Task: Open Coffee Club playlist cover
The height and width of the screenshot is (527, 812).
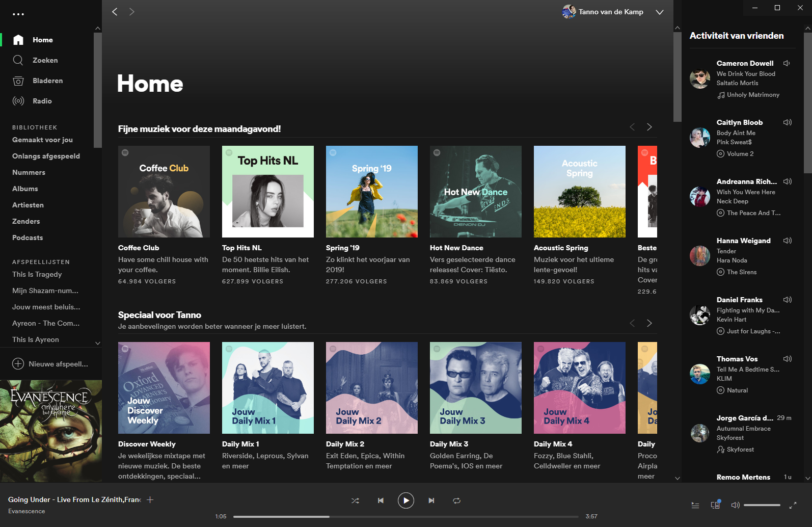Action: [x=164, y=192]
